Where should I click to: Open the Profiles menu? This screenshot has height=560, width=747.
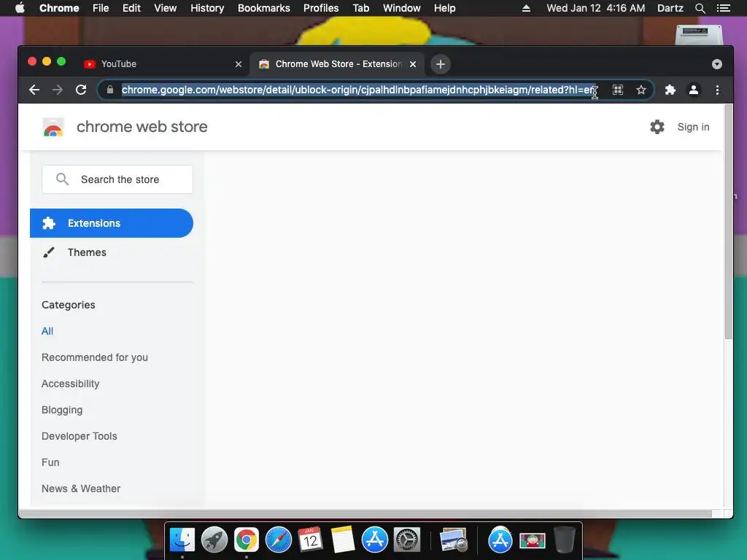coord(321,8)
